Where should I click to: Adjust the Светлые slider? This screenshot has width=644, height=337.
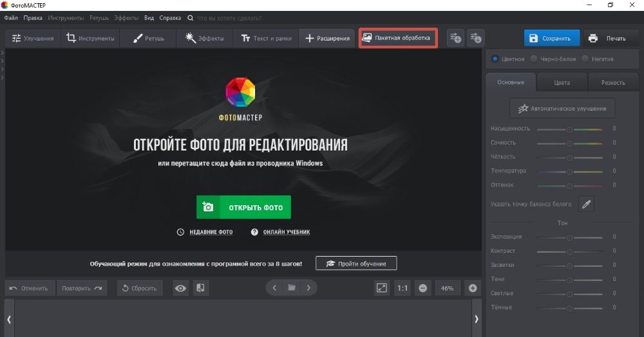pyautogui.click(x=570, y=294)
